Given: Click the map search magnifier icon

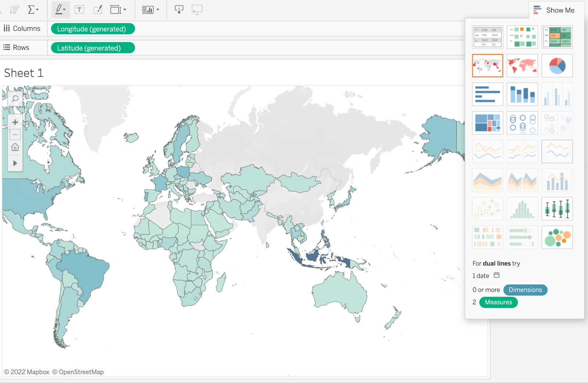Looking at the screenshot, I should [15, 99].
